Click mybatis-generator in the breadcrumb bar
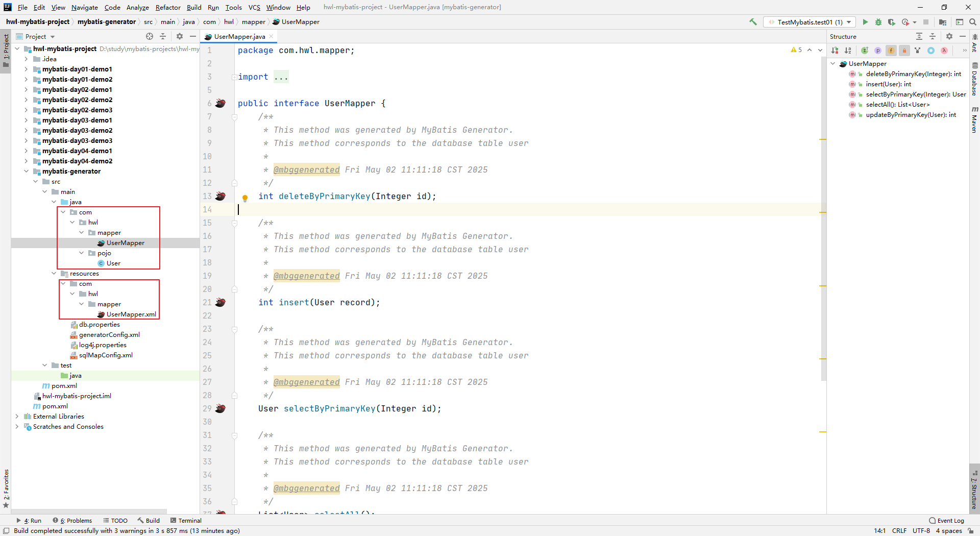 (107, 21)
